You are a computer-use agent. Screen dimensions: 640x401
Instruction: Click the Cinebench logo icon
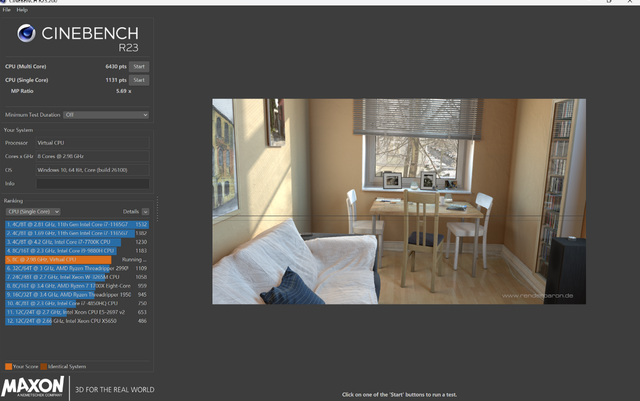(x=26, y=33)
